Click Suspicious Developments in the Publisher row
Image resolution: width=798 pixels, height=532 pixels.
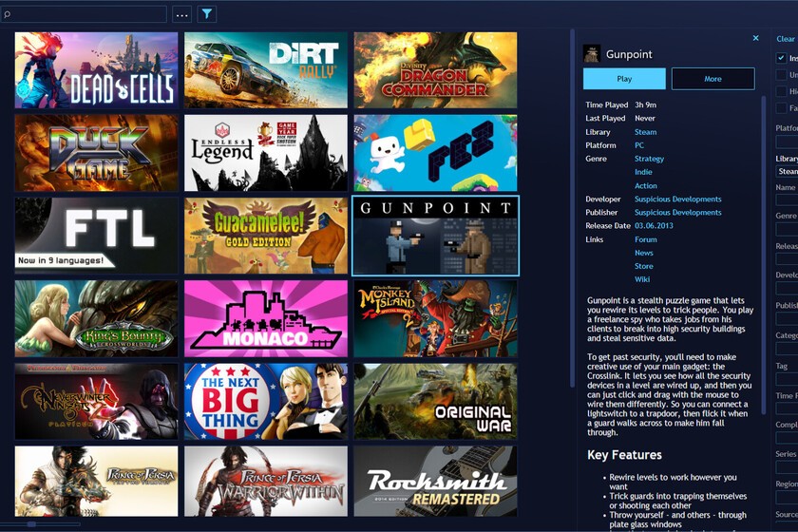pos(678,212)
